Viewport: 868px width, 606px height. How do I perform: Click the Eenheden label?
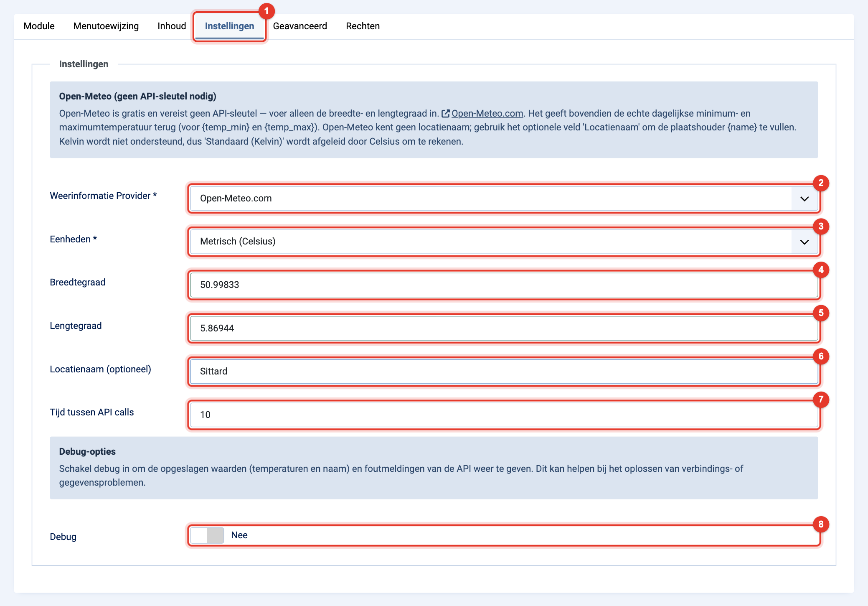pyautogui.click(x=73, y=239)
